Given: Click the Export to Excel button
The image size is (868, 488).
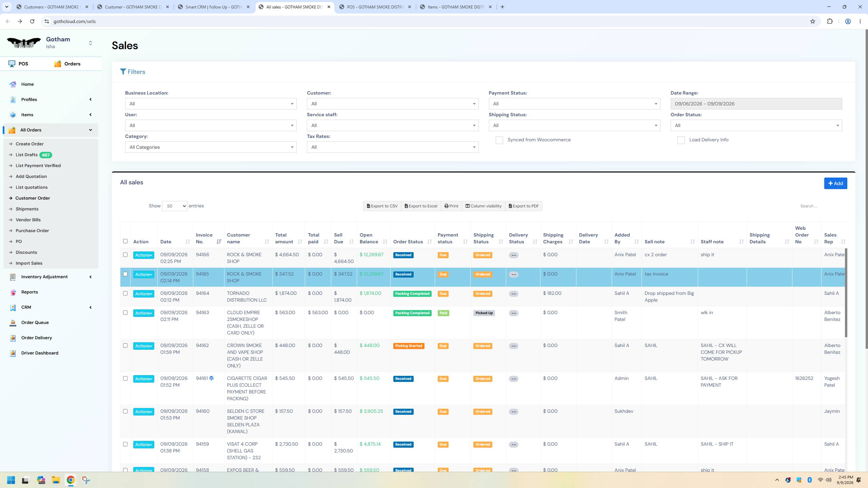Looking at the screenshot, I should (421, 206).
